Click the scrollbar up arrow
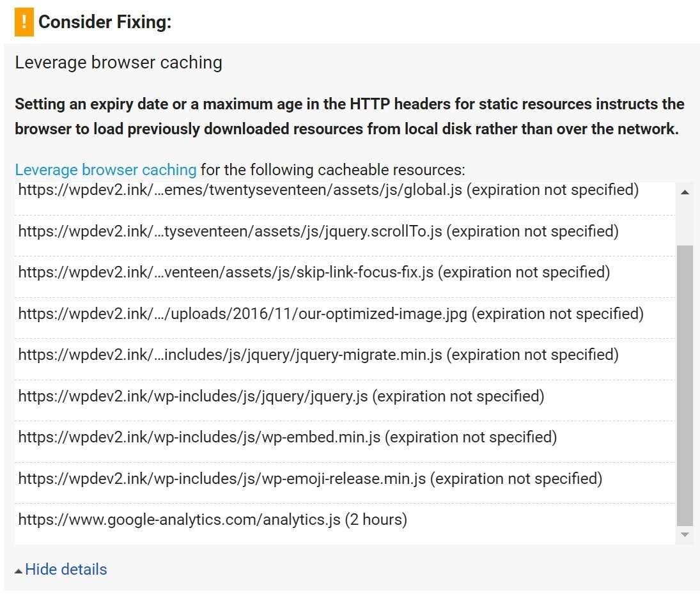Image resolution: width=700 pixels, height=599 pixels. click(x=685, y=192)
